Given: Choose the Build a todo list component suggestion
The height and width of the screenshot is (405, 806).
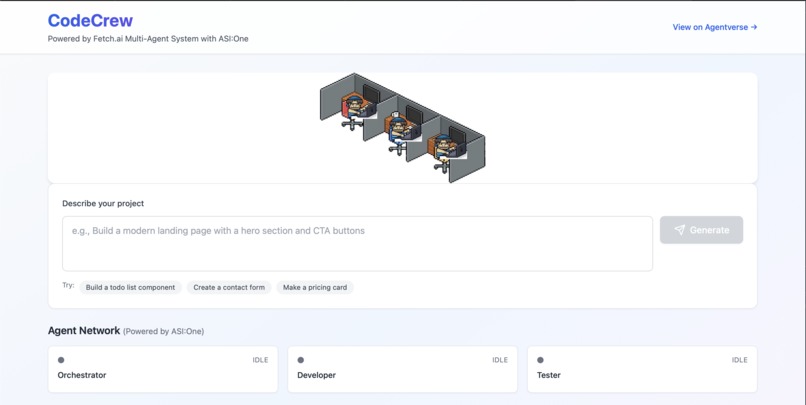Looking at the screenshot, I should 131,287.
